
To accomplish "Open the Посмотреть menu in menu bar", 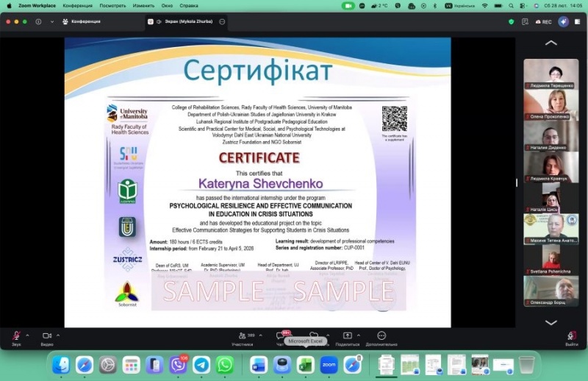I will [x=112, y=5].
